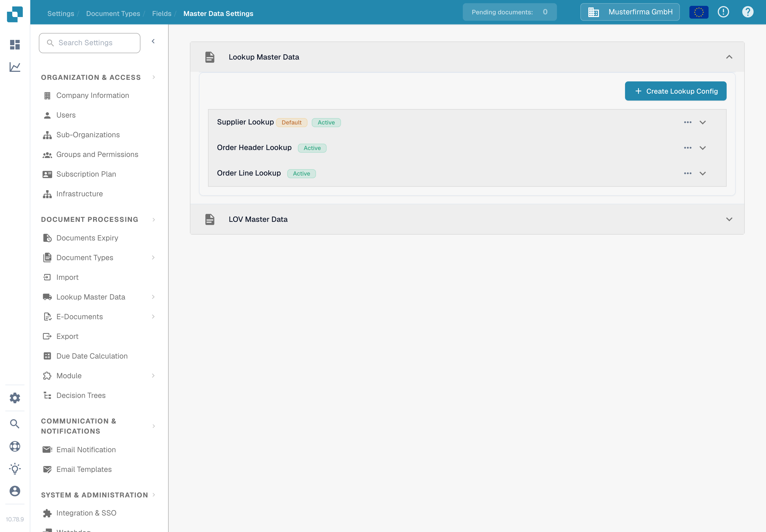Click the Lookup Master Data document icon
Viewport: 766px width, 532px height.
pos(210,57)
